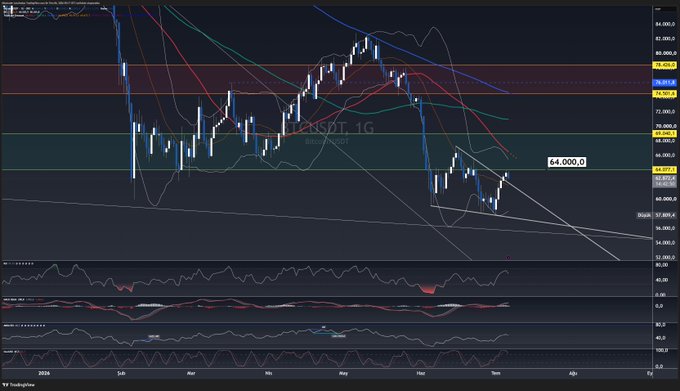The width and height of the screenshot is (680, 391).
Task: Select the orange horizontal line at the 78.426,0 level
Action: click(326, 65)
